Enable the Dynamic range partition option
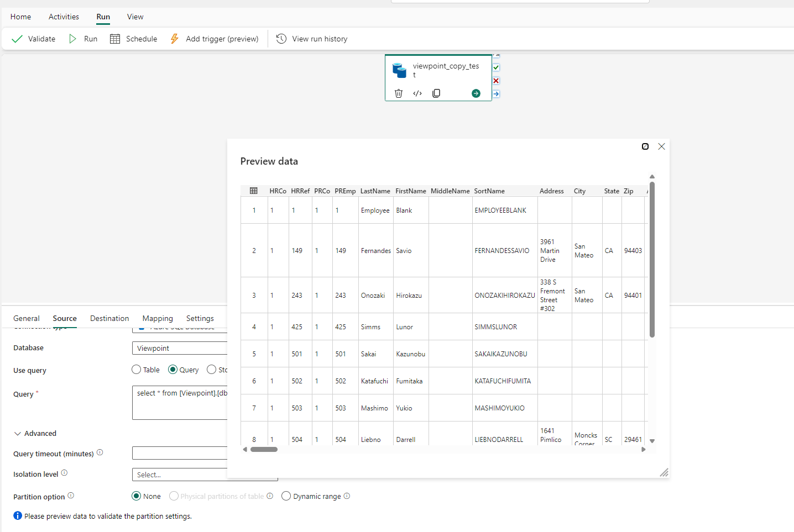Image resolution: width=794 pixels, height=532 pixels. tap(286, 496)
